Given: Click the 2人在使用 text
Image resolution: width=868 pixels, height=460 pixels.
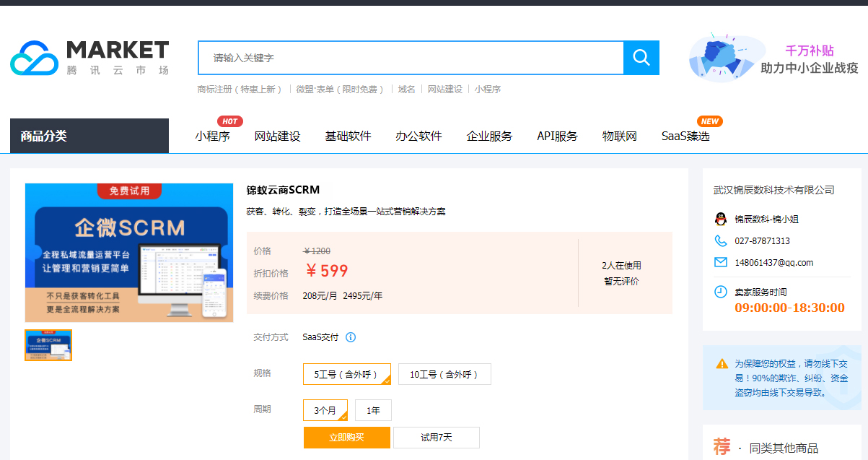Looking at the screenshot, I should [621, 265].
